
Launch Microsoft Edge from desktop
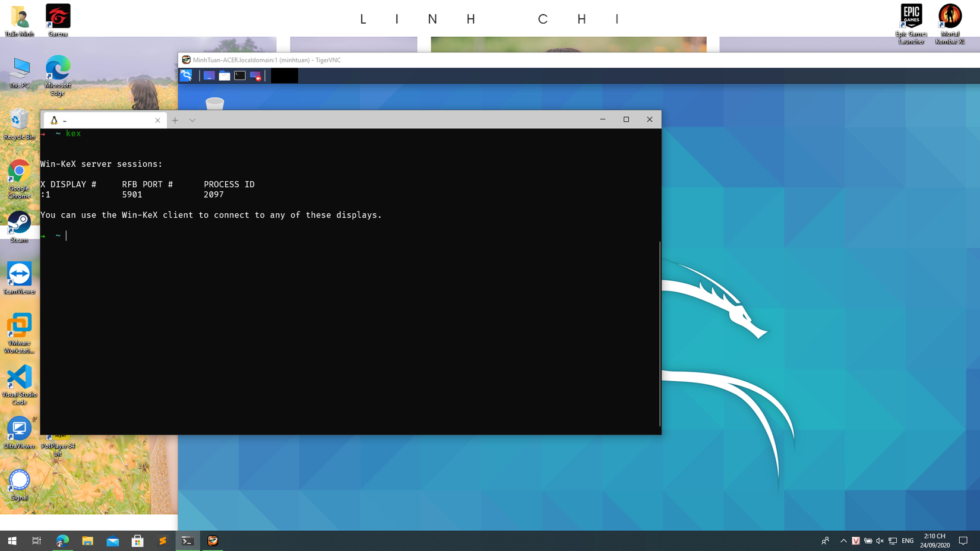(58, 75)
